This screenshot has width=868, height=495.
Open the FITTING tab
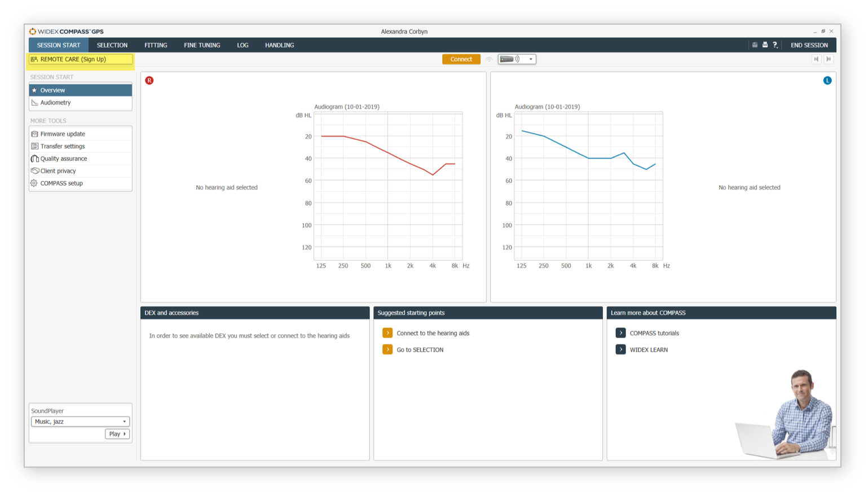coord(156,45)
